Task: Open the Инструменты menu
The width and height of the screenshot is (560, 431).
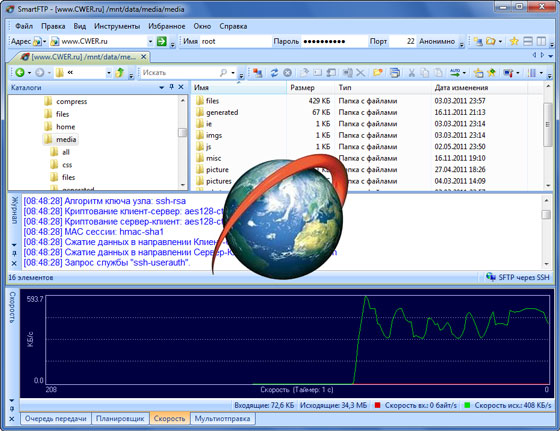Action: click(x=117, y=26)
